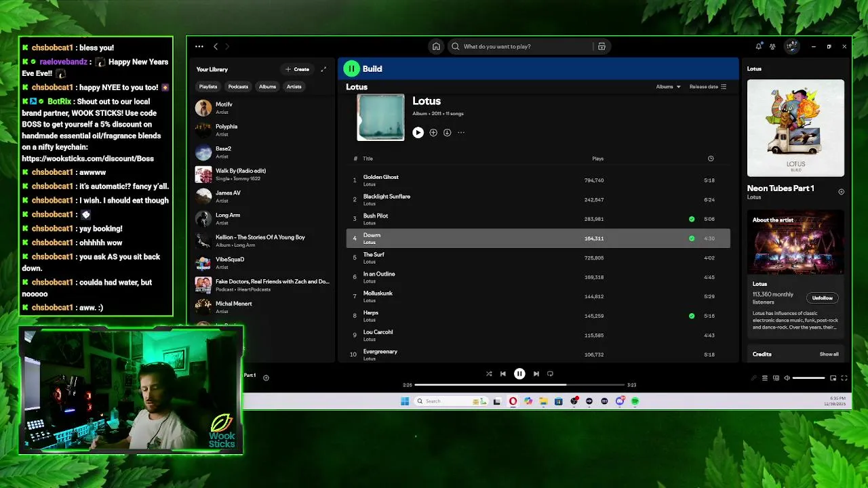
Task: Click the Unfollow button for Lotus
Action: pyautogui.click(x=822, y=298)
